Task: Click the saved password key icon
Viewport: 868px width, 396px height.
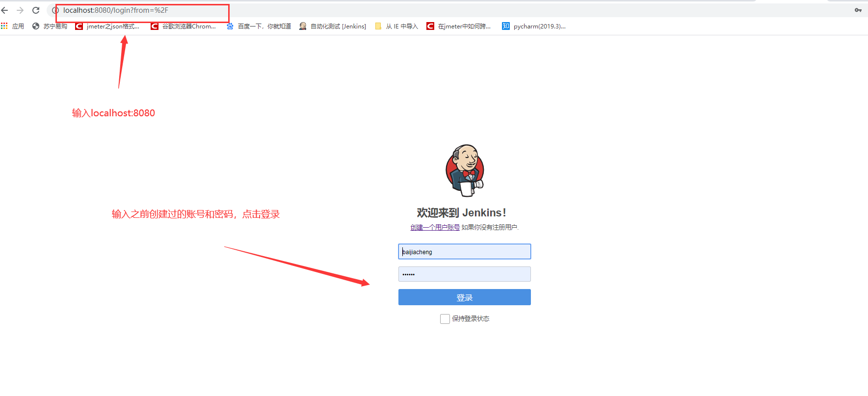Action: pyautogui.click(x=858, y=10)
